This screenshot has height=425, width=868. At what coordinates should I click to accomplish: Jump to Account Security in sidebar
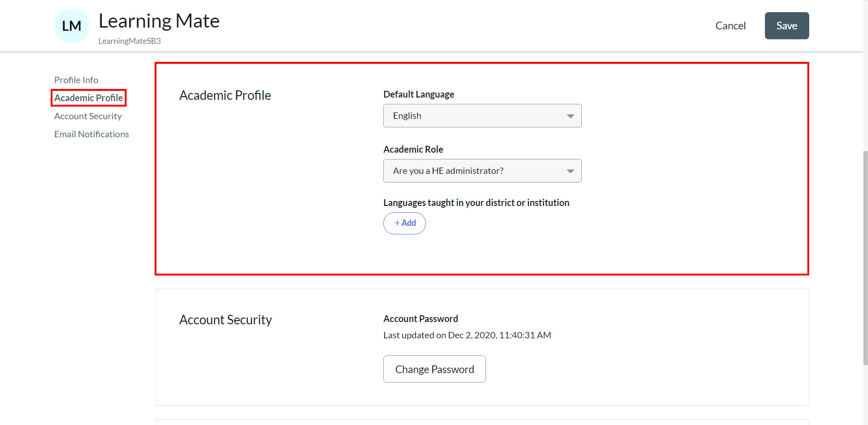(88, 116)
